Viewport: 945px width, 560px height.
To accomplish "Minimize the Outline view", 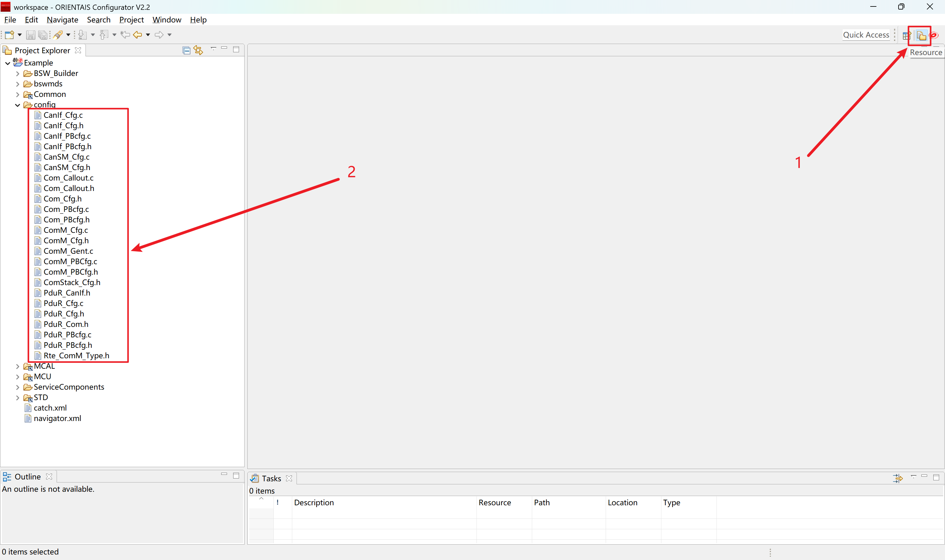I will [224, 474].
